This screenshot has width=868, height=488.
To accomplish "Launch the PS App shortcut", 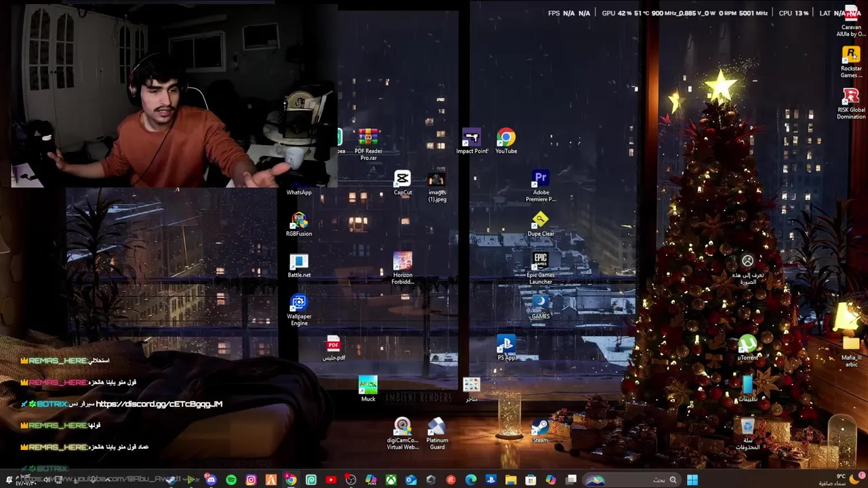I will pyautogui.click(x=506, y=348).
